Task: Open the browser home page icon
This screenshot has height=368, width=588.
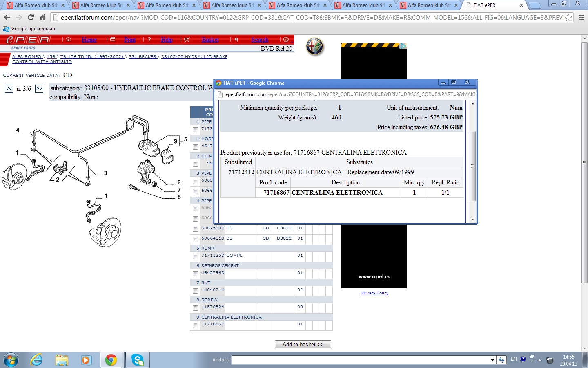Action: (42, 18)
